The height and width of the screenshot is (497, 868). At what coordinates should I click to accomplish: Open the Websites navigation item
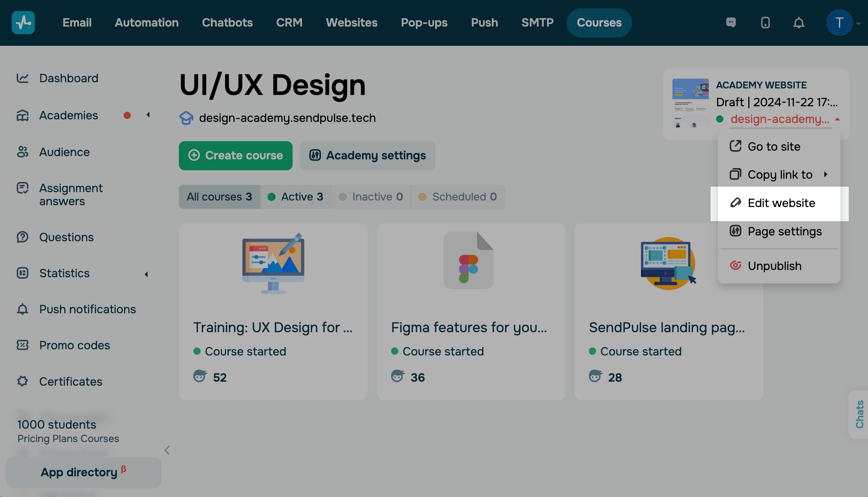352,23
